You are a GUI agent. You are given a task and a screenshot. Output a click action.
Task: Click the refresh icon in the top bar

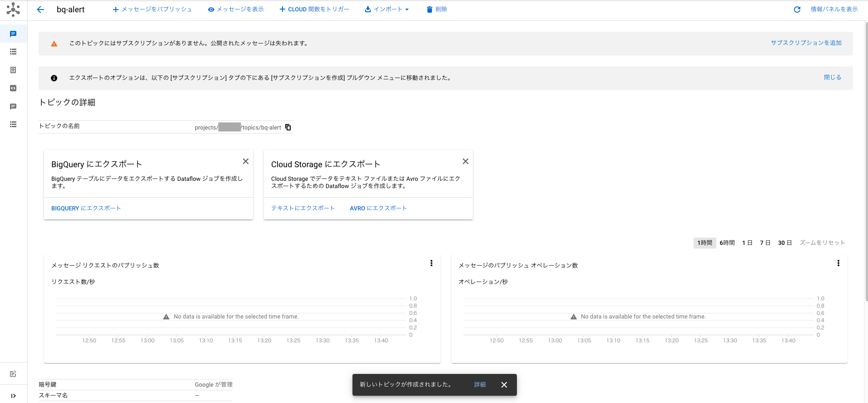(x=797, y=10)
